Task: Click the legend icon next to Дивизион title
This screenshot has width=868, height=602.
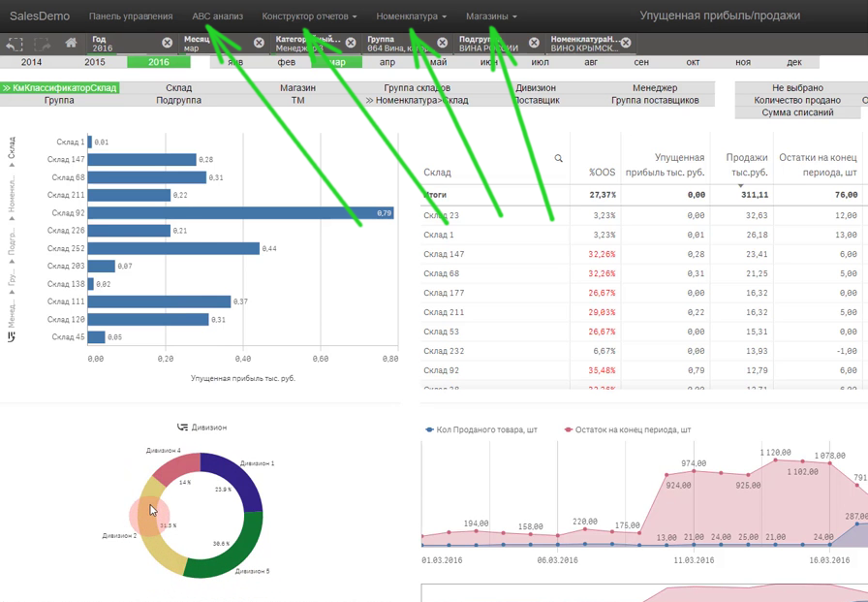Action: (x=182, y=427)
